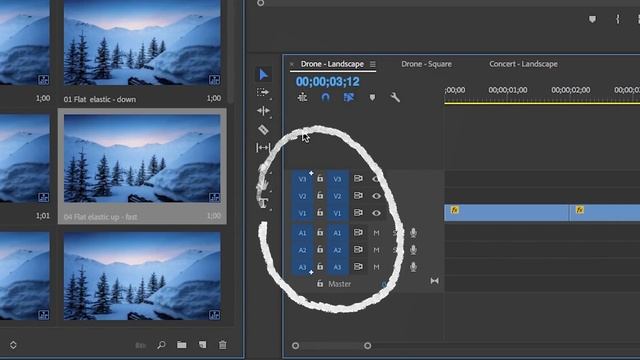Select the Track Select Forward tool
The width and height of the screenshot is (640, 360).
[x=263, y=93]
